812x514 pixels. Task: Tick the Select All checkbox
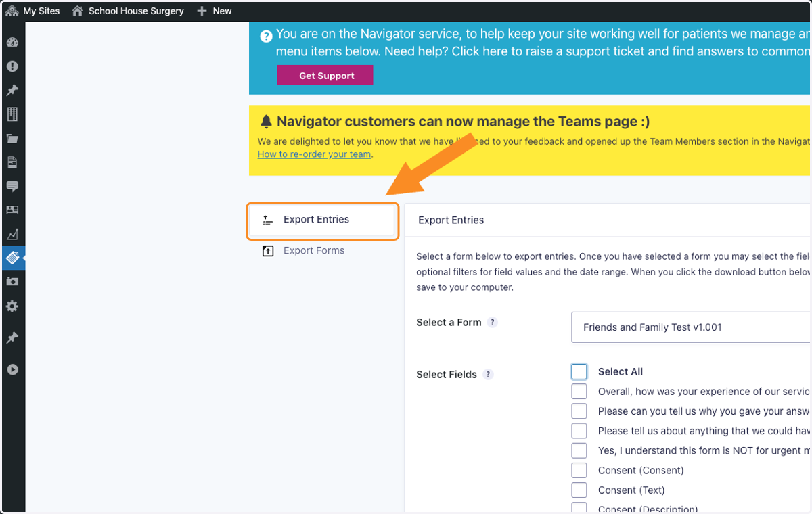click(579, 371)
